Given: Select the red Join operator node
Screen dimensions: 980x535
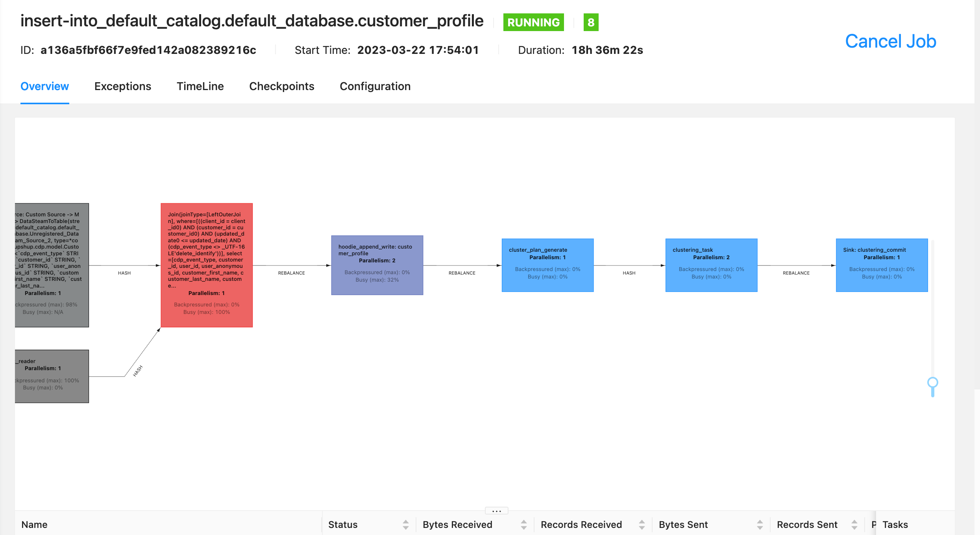Looking at the screenshot, I should click(x=206, y=265).
